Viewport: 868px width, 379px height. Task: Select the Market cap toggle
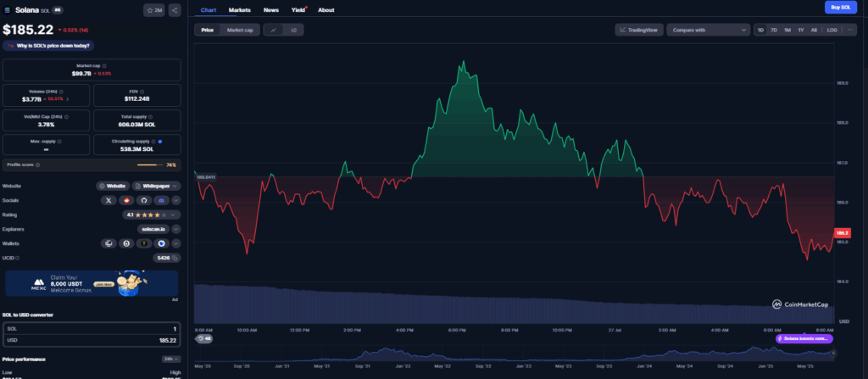click(x=240, y=30)
